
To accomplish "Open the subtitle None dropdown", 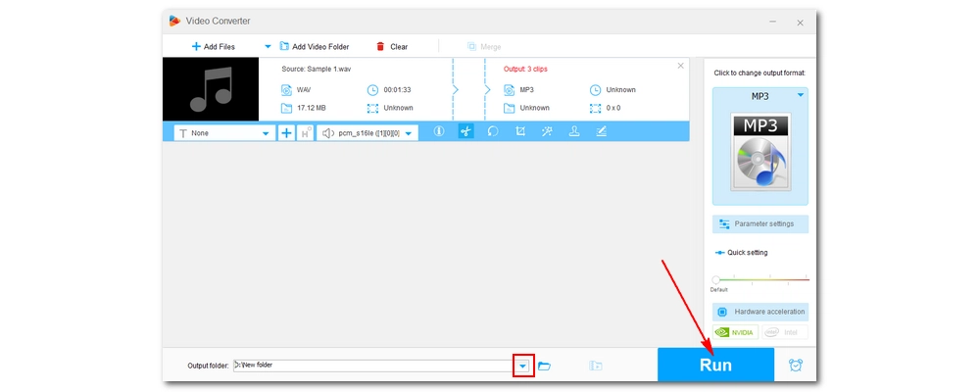I will [x=224, y=133].
